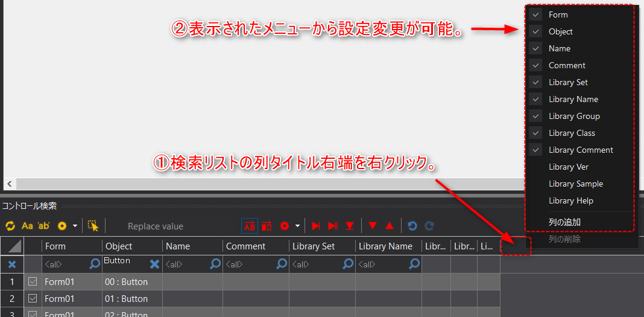Open the Form column filter search

click(95, 264)
